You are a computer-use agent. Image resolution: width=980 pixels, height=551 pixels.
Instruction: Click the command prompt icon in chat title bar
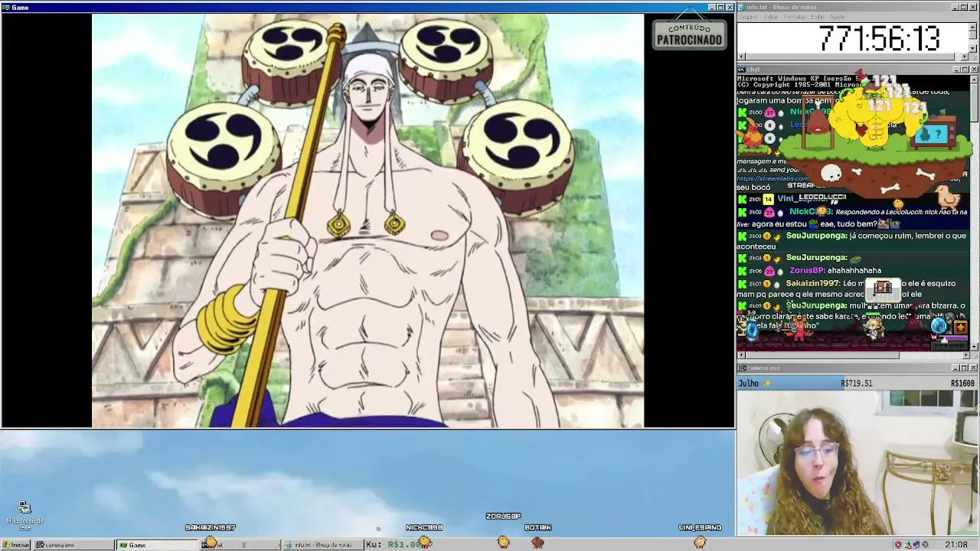click(743, 70)
